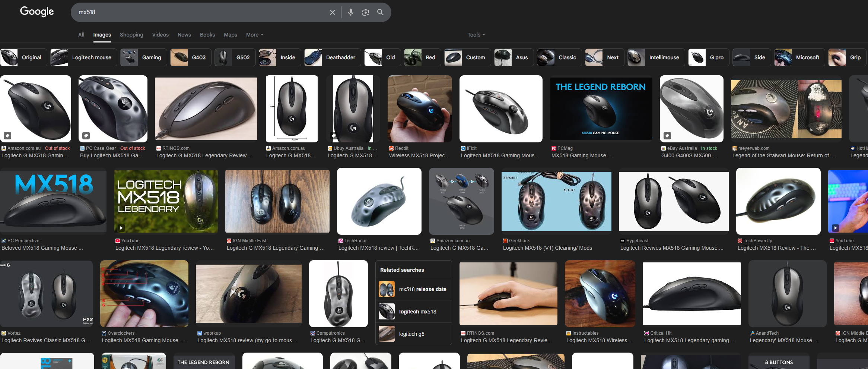Start voice search with the microphone icon
This screenshot has width=868, height=369.
pyautogui.click(x=350, y=12)
